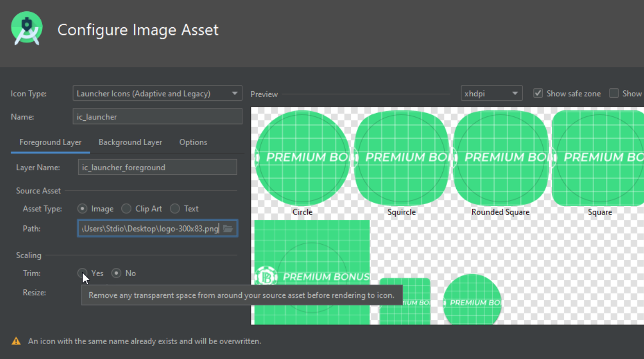Switch to the Options tab
This screenshot has height=359, width=644.
(x=193, y=142)
